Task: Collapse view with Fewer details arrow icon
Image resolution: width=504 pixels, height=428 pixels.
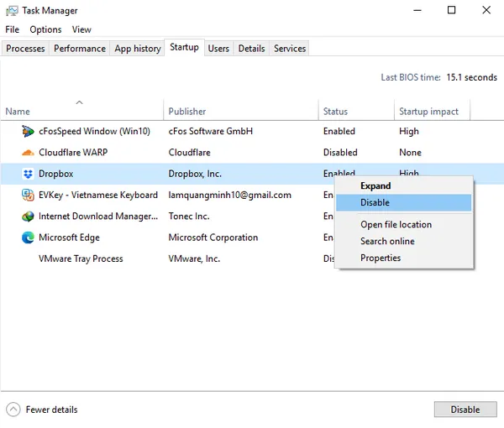Action: point(13,410)
